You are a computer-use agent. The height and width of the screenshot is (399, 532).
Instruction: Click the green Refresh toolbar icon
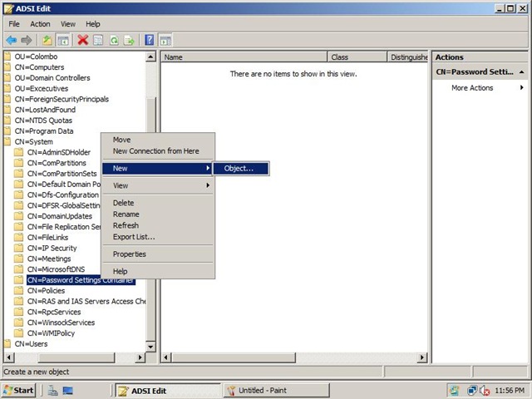click(114, 41)
